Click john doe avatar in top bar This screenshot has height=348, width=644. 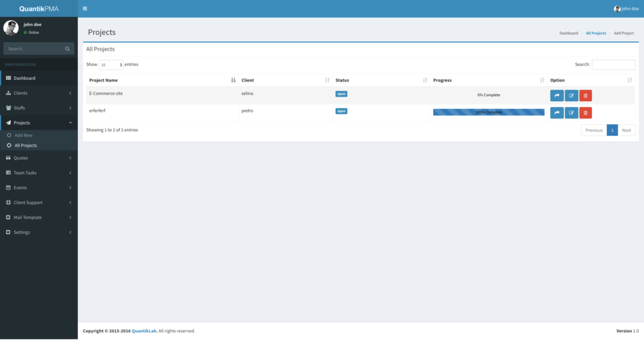click(617, 9)
